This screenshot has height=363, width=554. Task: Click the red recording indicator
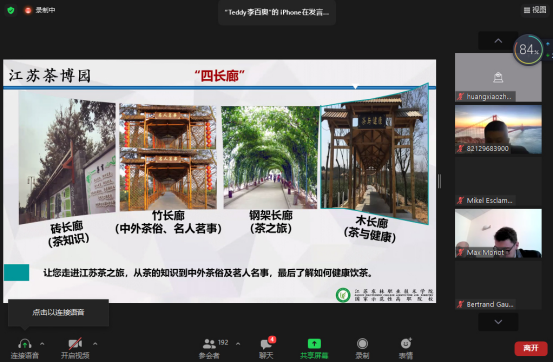(28, 10)
